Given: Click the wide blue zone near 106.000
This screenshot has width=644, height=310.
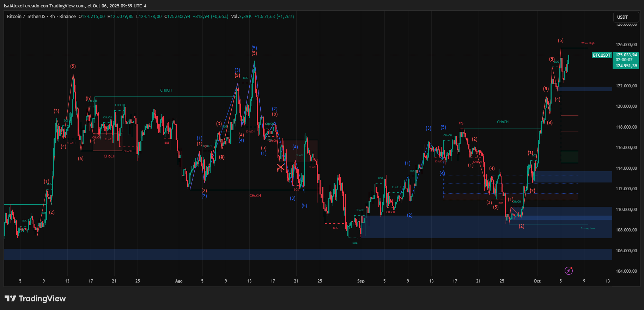Looking at the screenshot, I should (308, 254).
